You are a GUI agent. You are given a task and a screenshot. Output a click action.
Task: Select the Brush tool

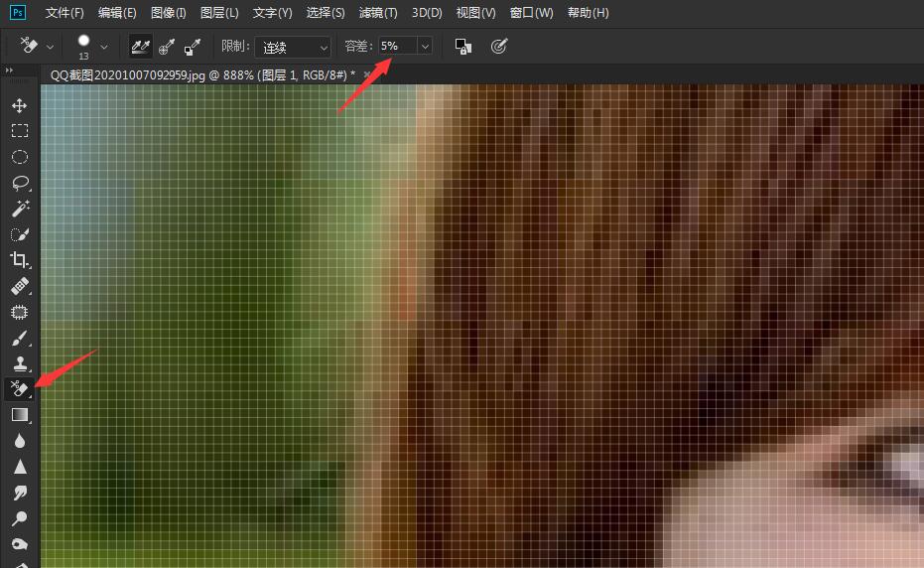pyautogui.click(x=20, y=338)
